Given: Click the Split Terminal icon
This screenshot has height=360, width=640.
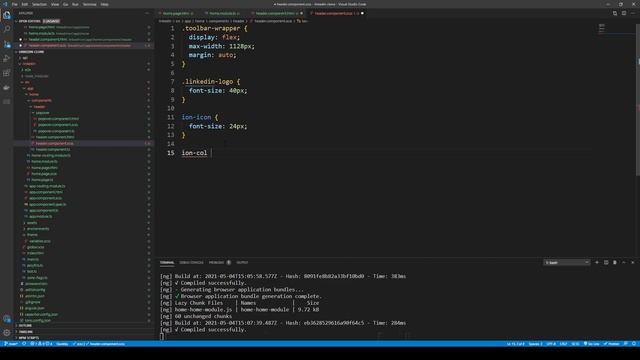Looking at the screenshot, I should 606,262.
